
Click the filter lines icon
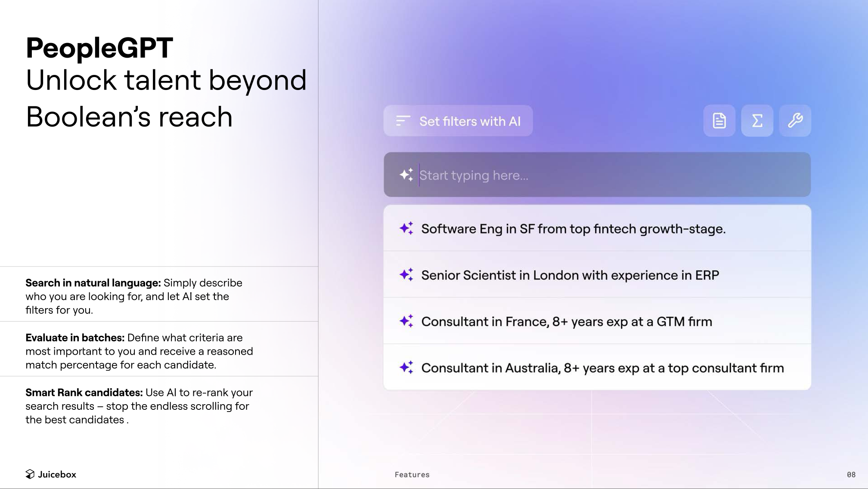click(403, 121)
